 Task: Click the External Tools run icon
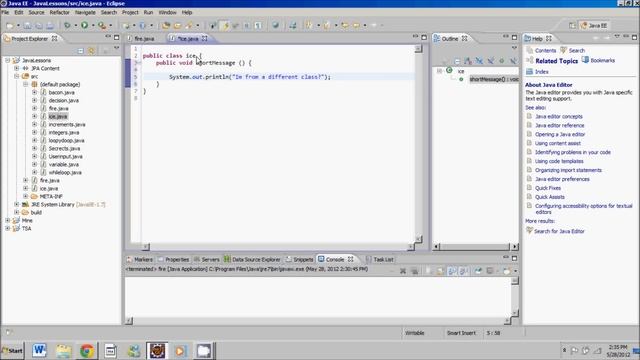click(x=102, y=25)
